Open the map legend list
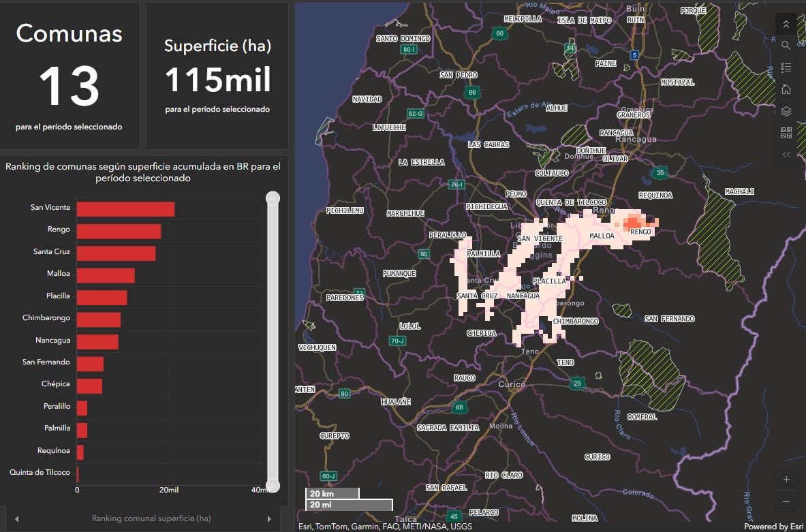 (x=786, y=67)
